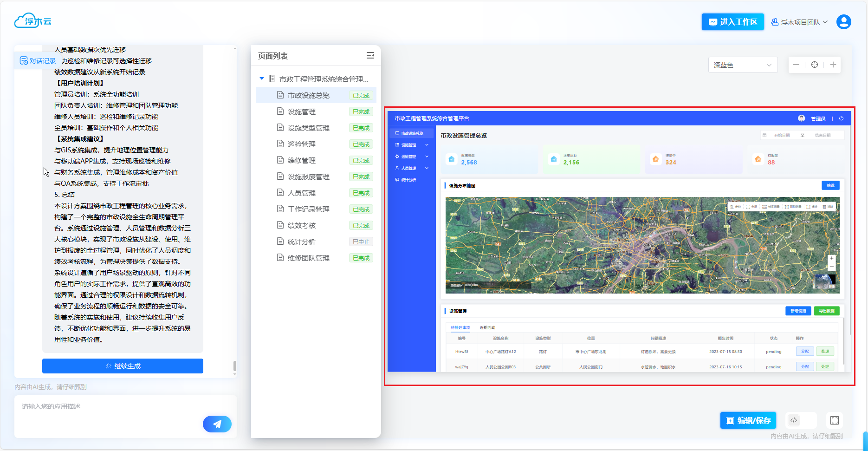Expand the 浮木项目团队 team dropdown

click(x=799, y=22)
